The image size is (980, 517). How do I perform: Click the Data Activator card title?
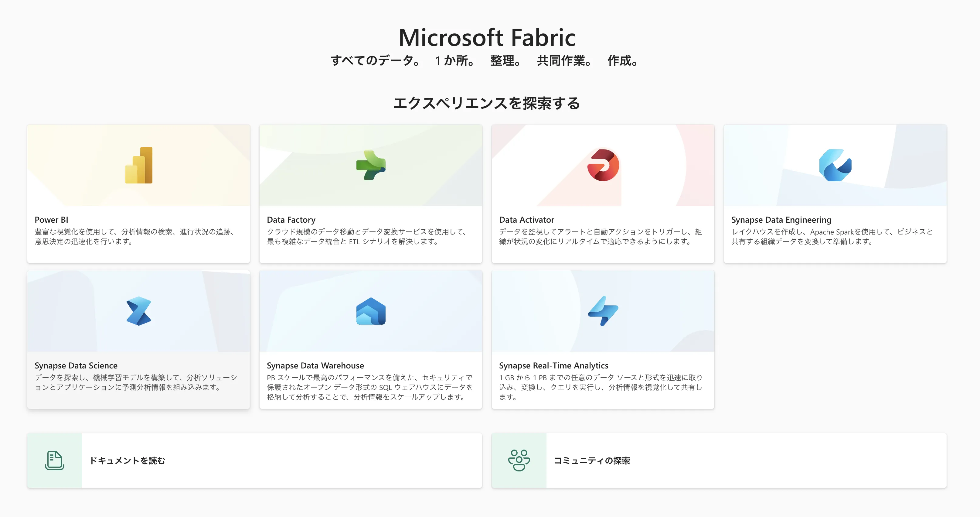point(526,220)
